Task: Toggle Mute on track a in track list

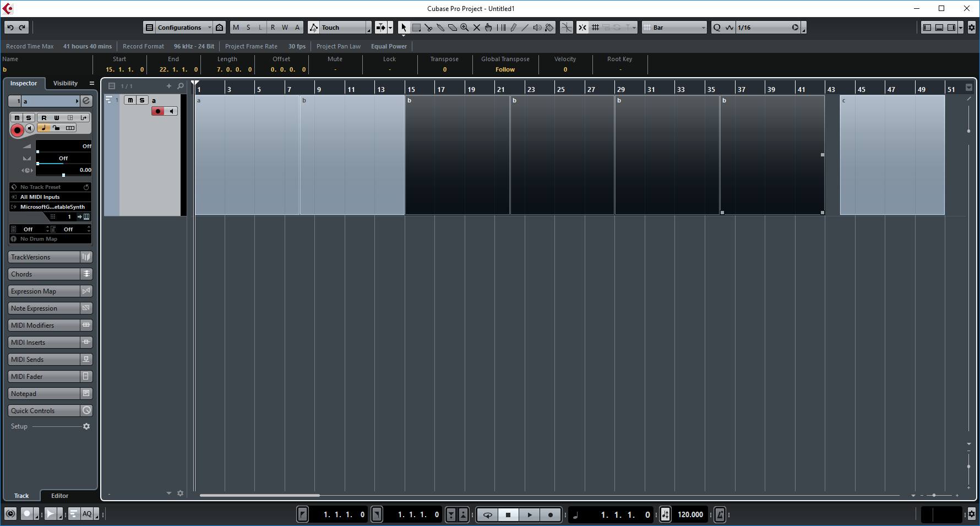Action: tap(130, 100)
